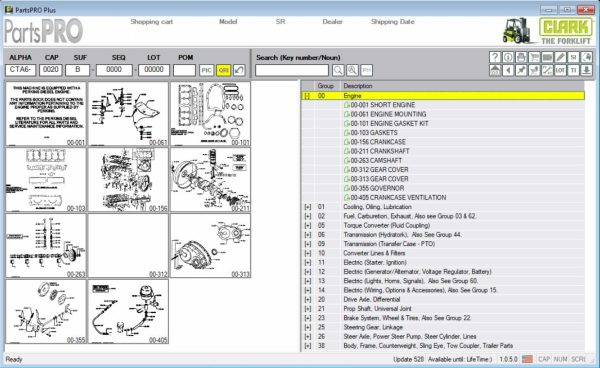Expand group 10 Converter Lines & Filters

307,253
